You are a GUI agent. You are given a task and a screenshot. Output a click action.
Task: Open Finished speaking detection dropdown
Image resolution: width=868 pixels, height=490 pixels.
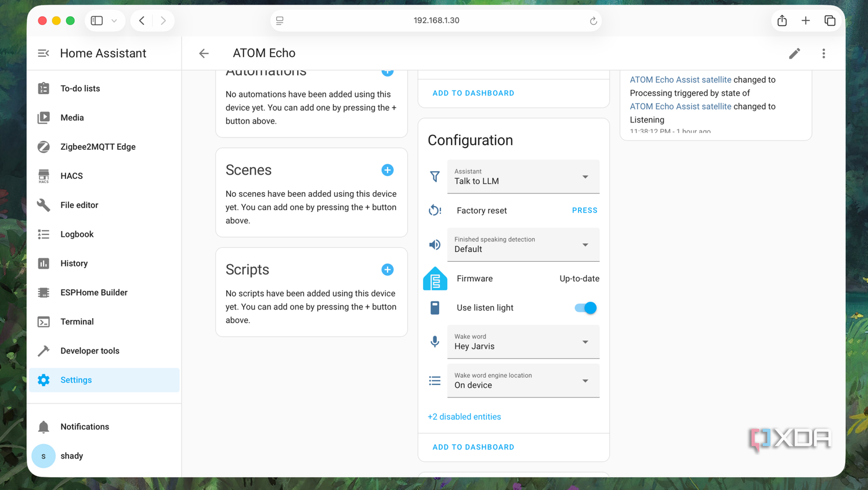coord(523,244)
